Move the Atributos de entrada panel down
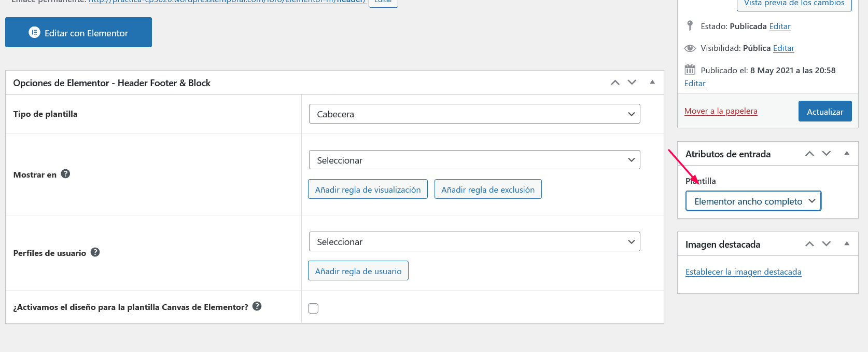Image resolution: width=868 pixels, height=352 pixels. point(827,154)
